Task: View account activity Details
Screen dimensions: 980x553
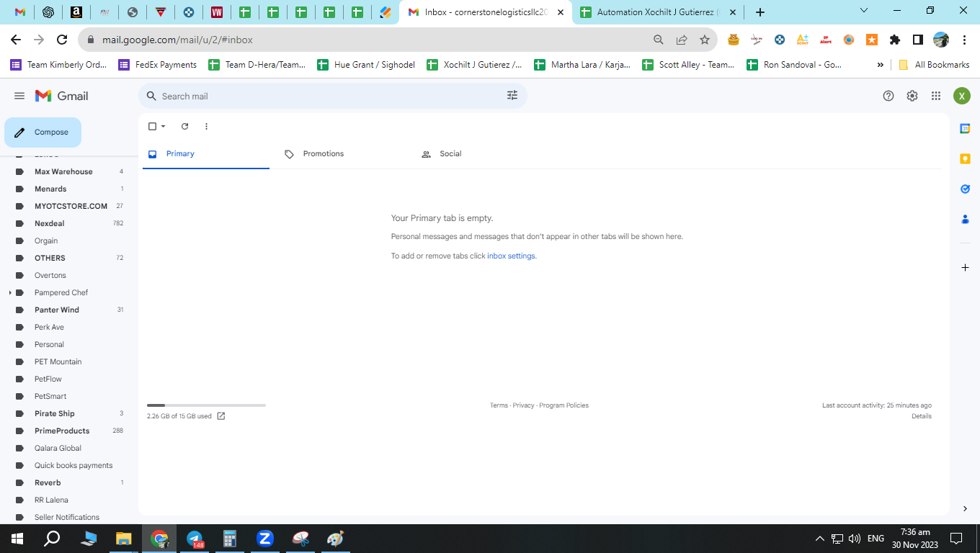Action: pos(922,416)
